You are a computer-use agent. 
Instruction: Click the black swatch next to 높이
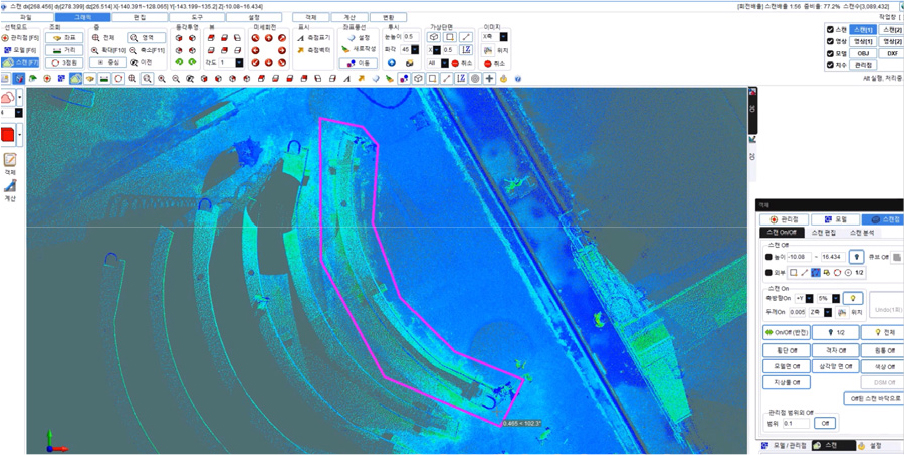tap(769, 257)
